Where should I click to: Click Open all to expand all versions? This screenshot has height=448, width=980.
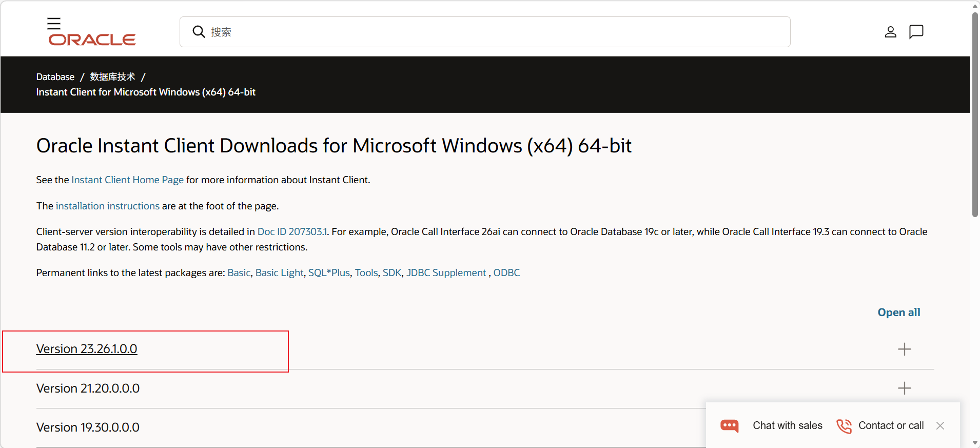click(x=899, y=313)
